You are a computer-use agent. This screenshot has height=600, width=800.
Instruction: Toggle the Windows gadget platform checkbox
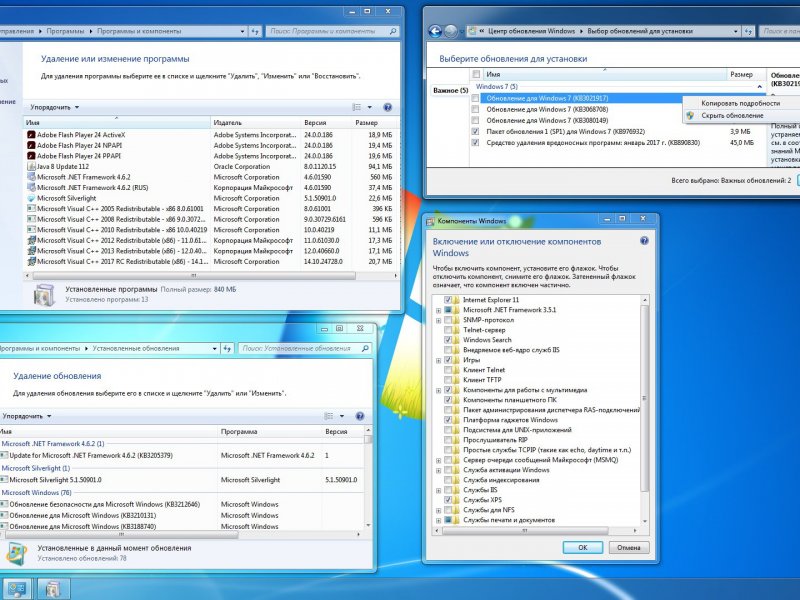[x=447, y=420]
